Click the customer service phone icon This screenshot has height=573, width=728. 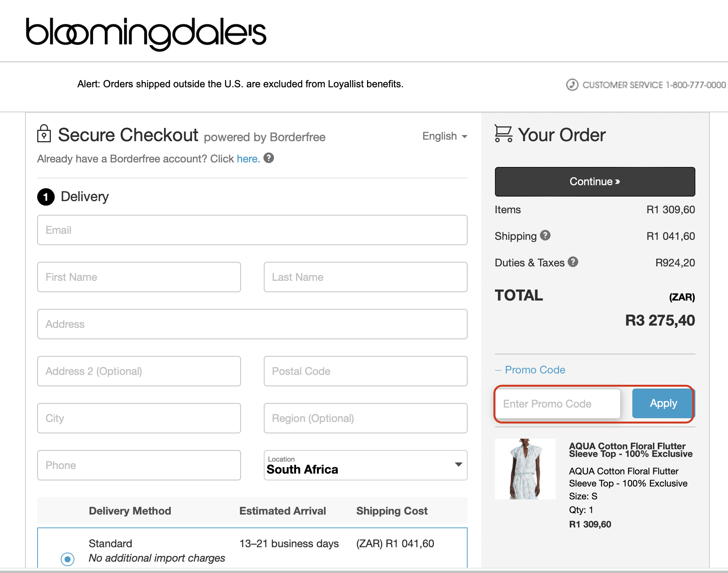click(572, 85)
